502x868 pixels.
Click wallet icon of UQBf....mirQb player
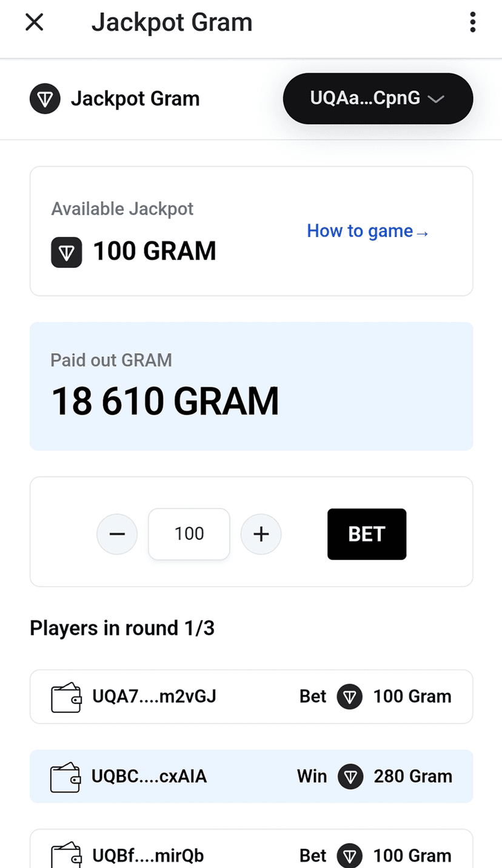point(66,855)
